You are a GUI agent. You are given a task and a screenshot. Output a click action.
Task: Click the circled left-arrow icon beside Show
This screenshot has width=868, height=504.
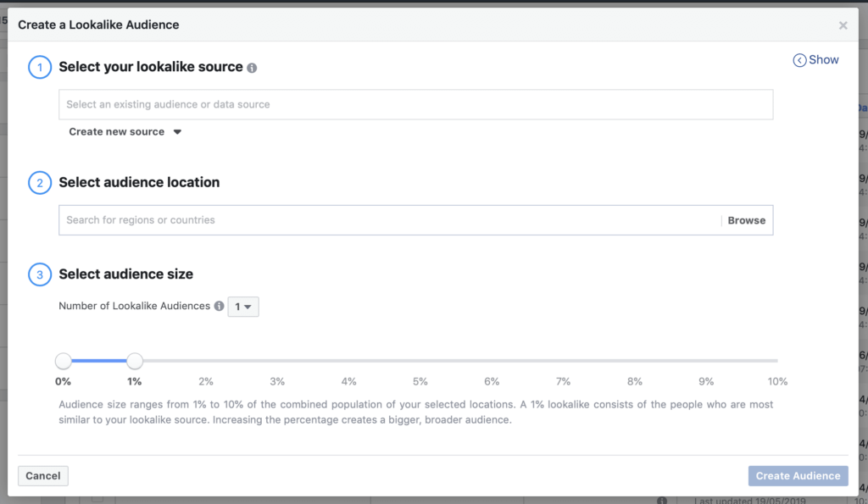pyautogui.click(x=798, y=60)
